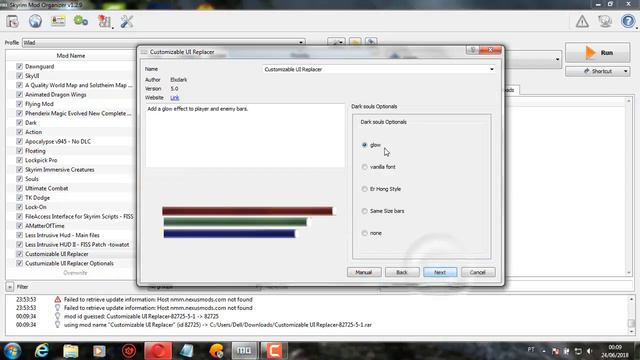The height and width of the screenshot is (360, 640).
Task: Open File Explorer folder on taskbar
Action: [71, 351]
